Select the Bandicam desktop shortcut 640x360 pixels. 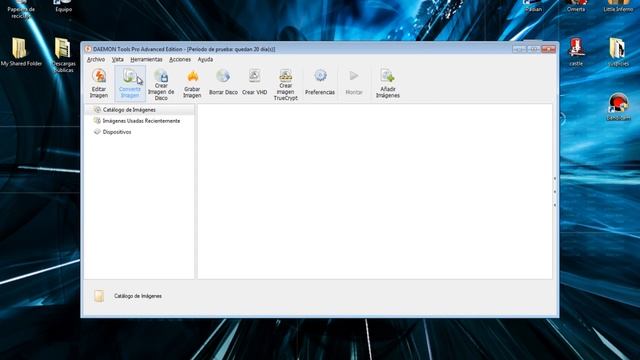618,107
